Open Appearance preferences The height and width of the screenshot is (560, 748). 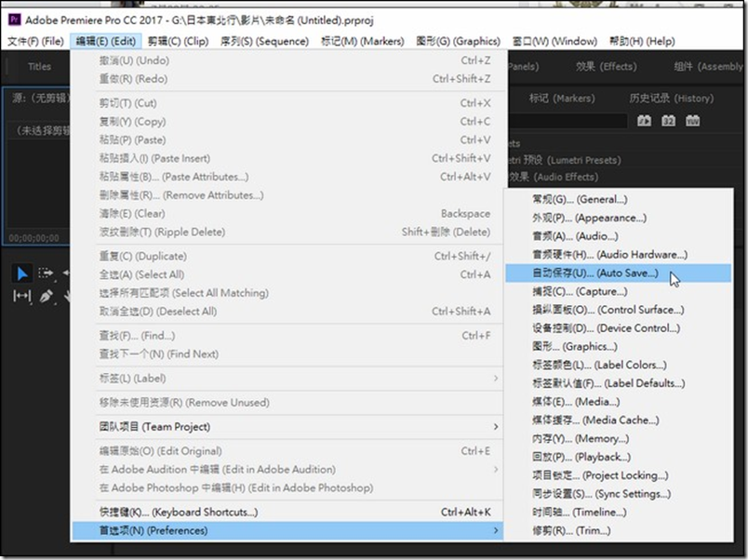(x=619, y=218)
